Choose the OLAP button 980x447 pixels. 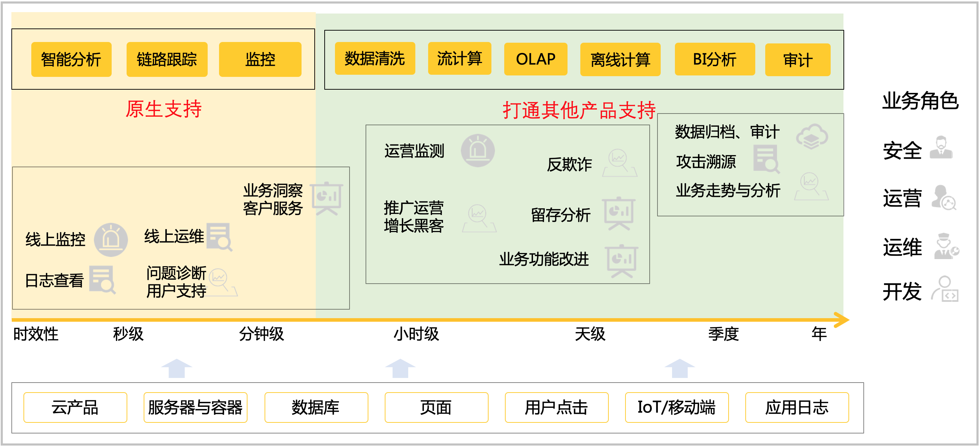536,59
